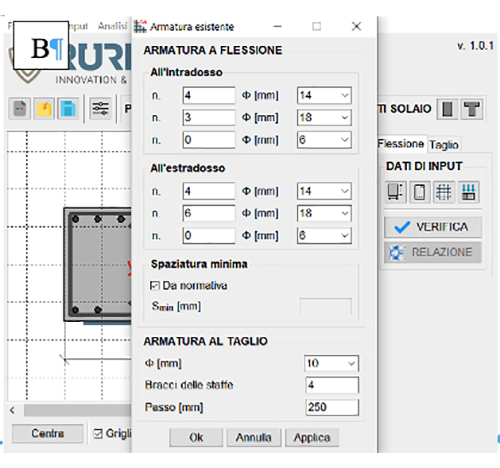Click the Spaziatura minima label
This screenshot has width=500, height=468.
[x=199, y=264]
